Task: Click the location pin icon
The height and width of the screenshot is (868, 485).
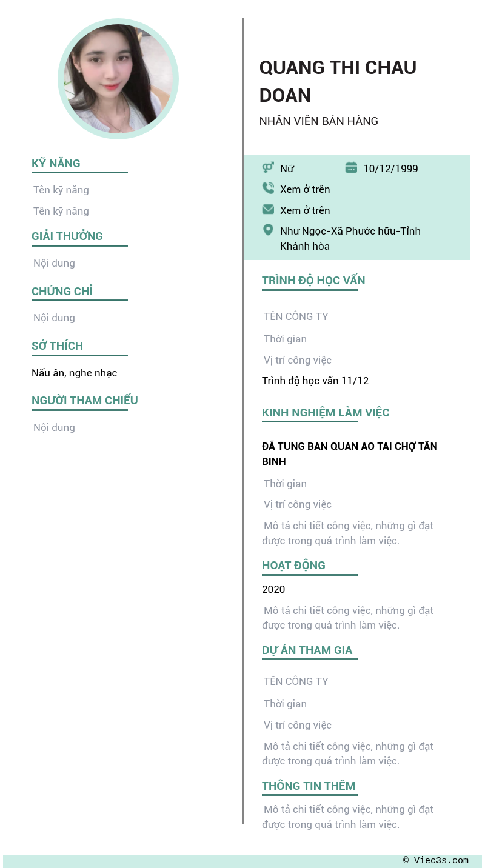Action: pyautogui.click(x=268, y=230)
